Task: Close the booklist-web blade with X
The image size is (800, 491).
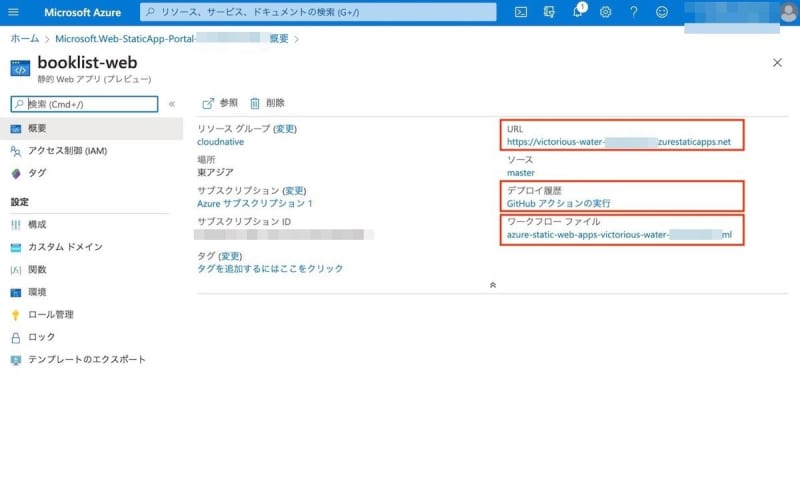Action: pyautogui.click(x=777, y=62)
